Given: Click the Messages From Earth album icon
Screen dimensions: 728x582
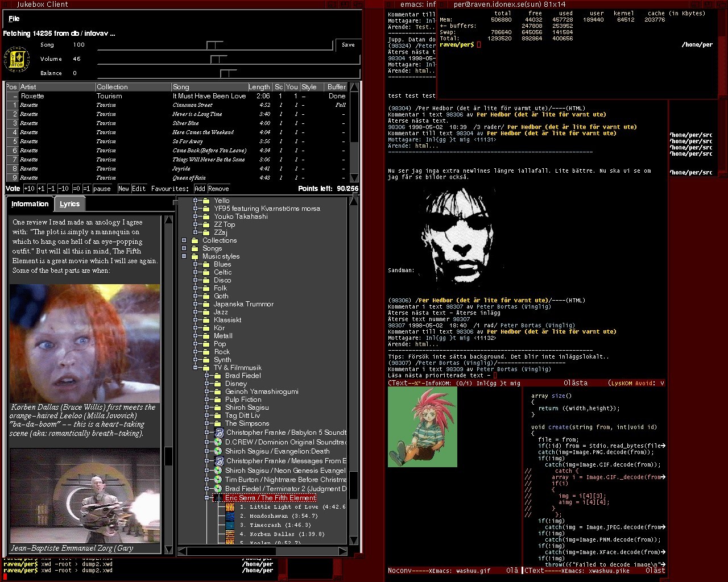Looking at the screenshot, I should [x=218, y=461].
